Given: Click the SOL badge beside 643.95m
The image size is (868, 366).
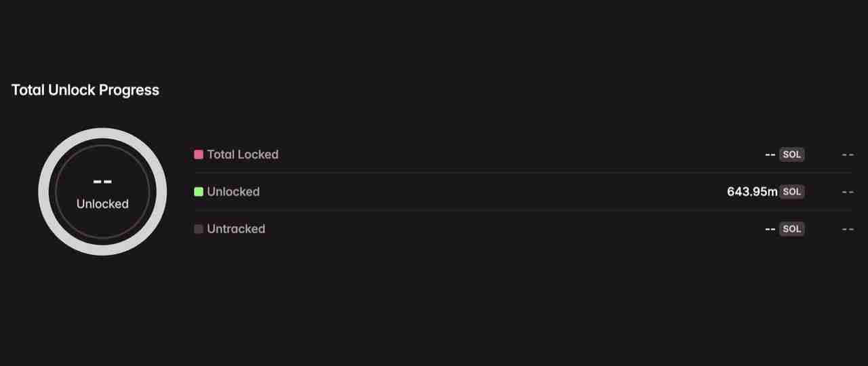Looking at the screenshot, I should point(791,192).
